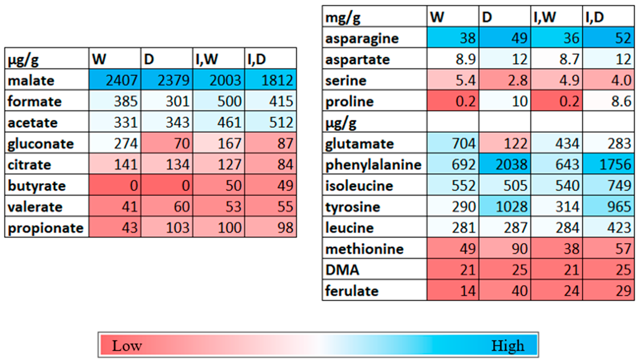Select isoleucine I,D cell 749

coord(608,186)
